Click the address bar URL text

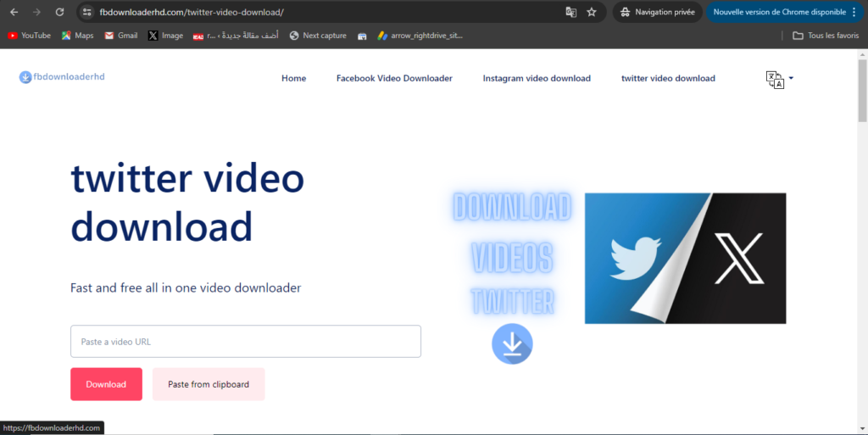(x=192, y=12)
